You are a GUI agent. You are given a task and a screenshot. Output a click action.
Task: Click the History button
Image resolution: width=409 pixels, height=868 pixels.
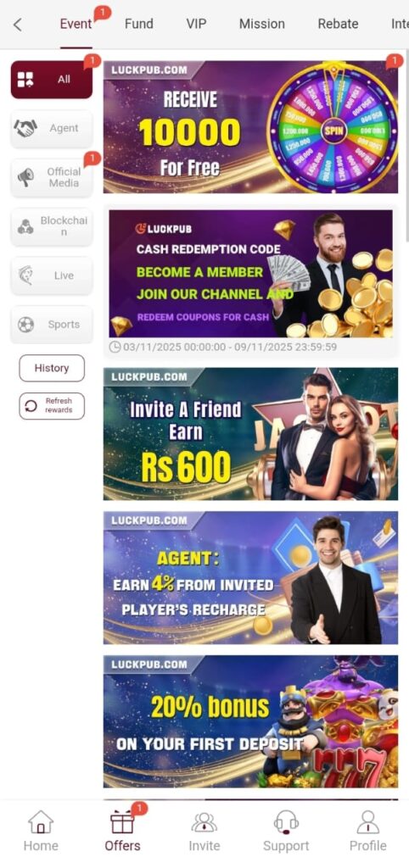pos(52,368)
